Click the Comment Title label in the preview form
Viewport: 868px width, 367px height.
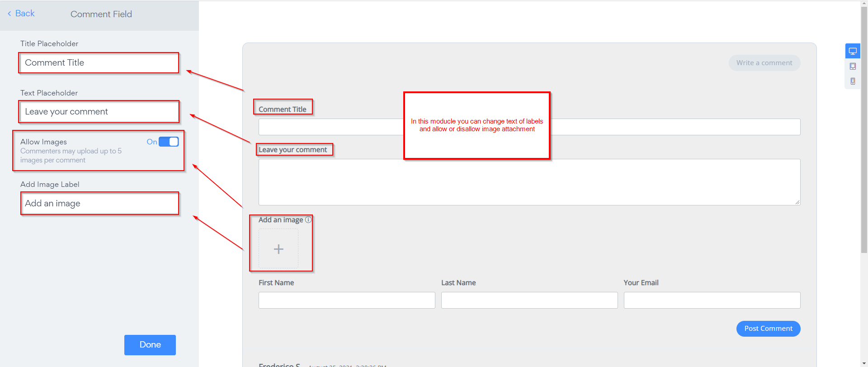[283, 109]
